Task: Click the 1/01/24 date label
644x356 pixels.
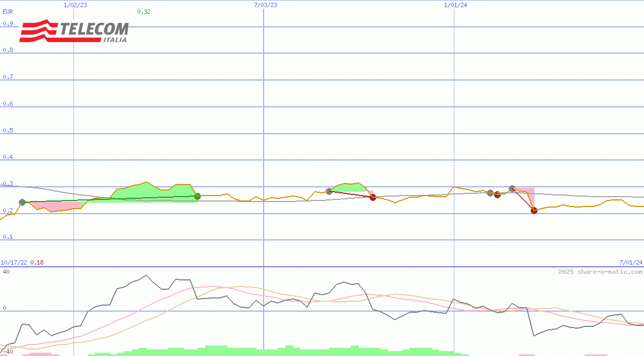Action: coord(455,5)
